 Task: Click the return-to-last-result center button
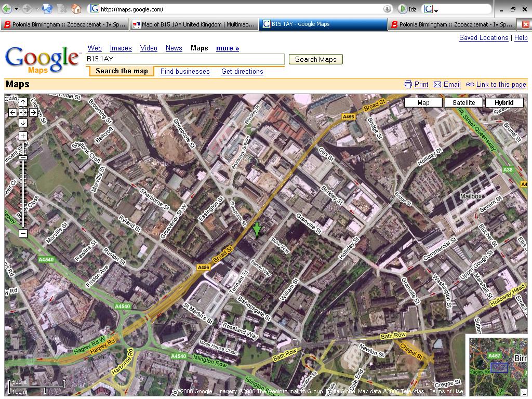(x=23, y=112)
